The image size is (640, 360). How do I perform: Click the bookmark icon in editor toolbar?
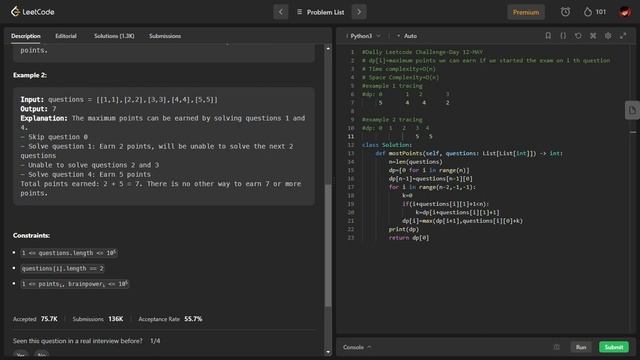tap(548, 36)
